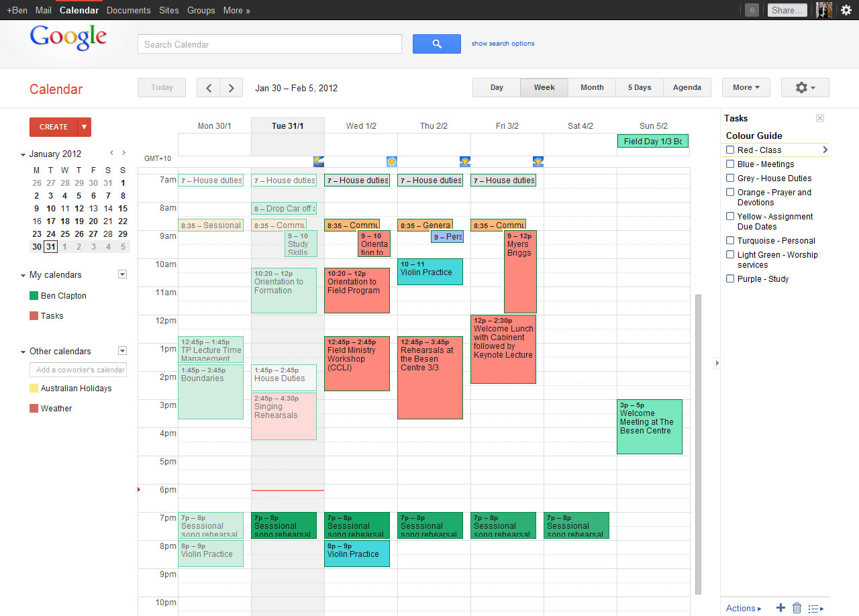Screen dimensions: 859x616
Task: Click Tuesday's weather forecast icon
Action: (319, 162)
